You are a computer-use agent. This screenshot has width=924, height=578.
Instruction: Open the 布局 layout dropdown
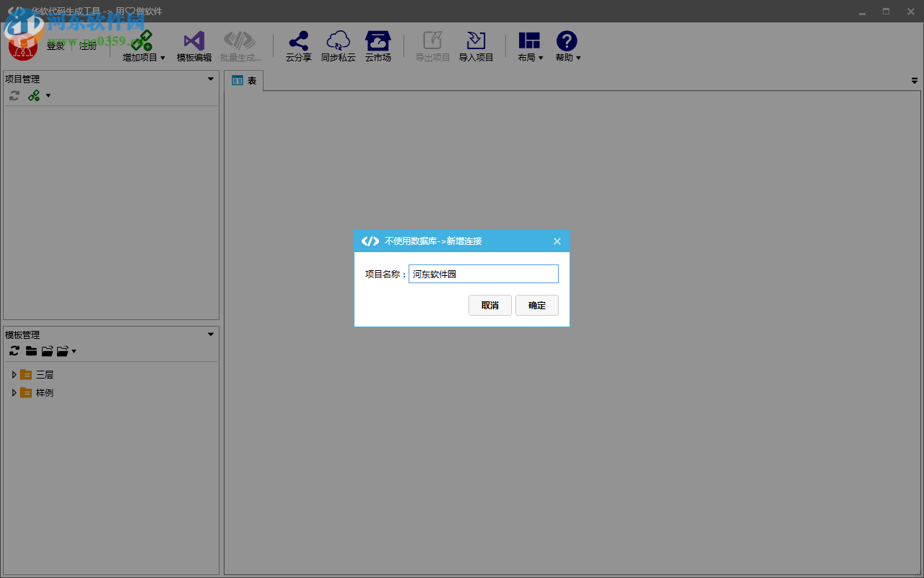pyautogui.click(x=530, y=47)
